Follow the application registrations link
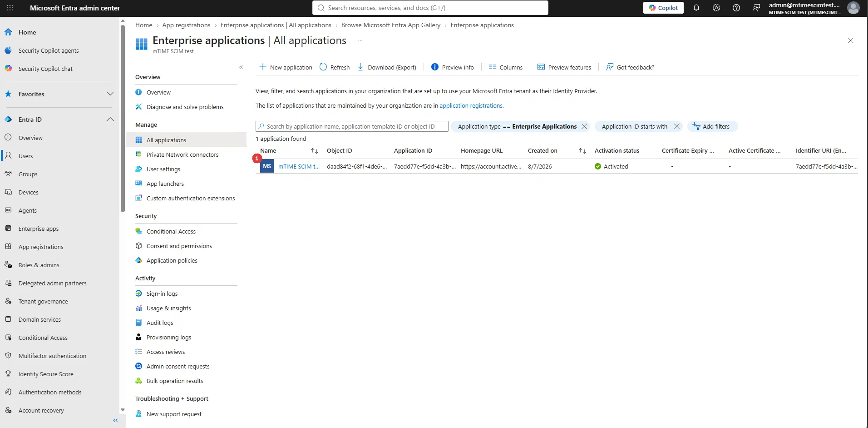The width and height of the screenshot is (868, 428). click(471, 105)
